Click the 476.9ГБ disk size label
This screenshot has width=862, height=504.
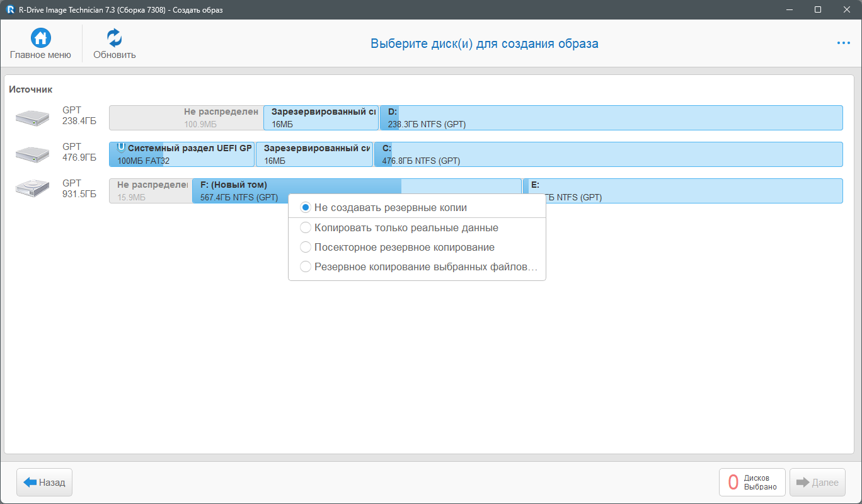tap(79, 157)
